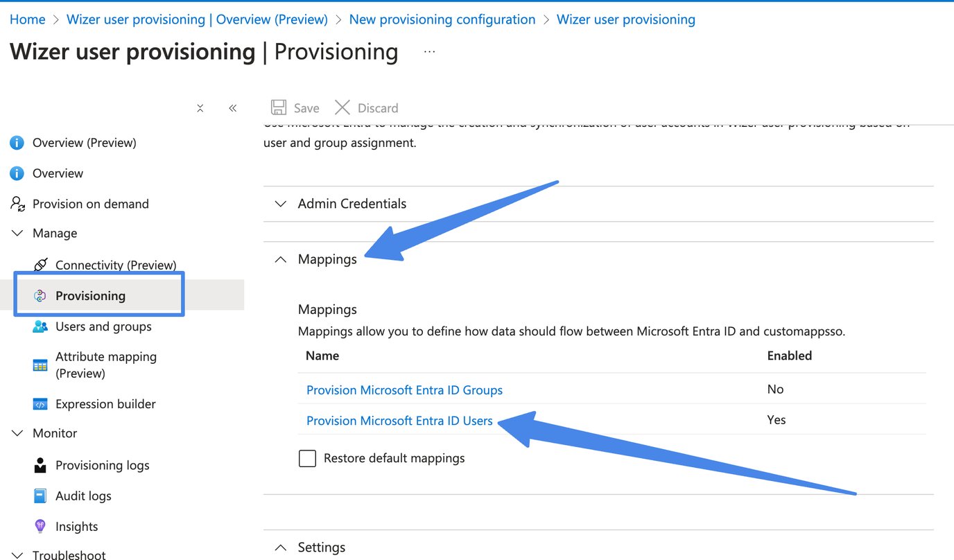The width and height of the screenshot is (954, 560).
Task: Open Expression builder using its code icon
Action: pos(40,403)
